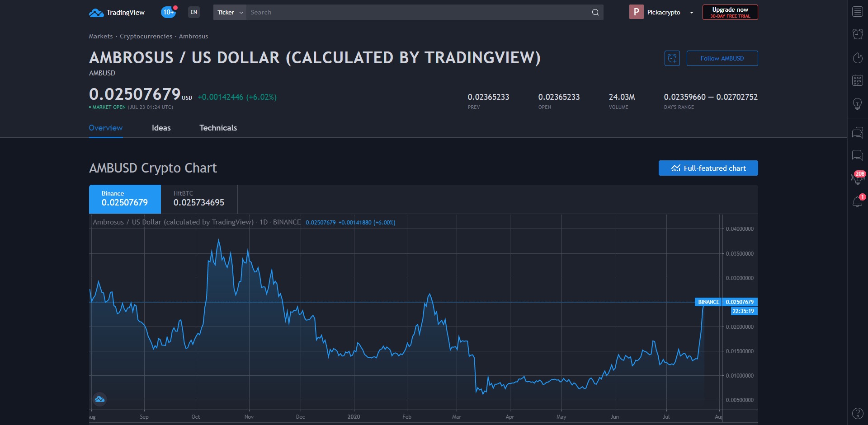Click the 0.02365233 OPEN value
The width and height of the screenshot is (868, 425).
pyautogui.click(x=559, y=97)
